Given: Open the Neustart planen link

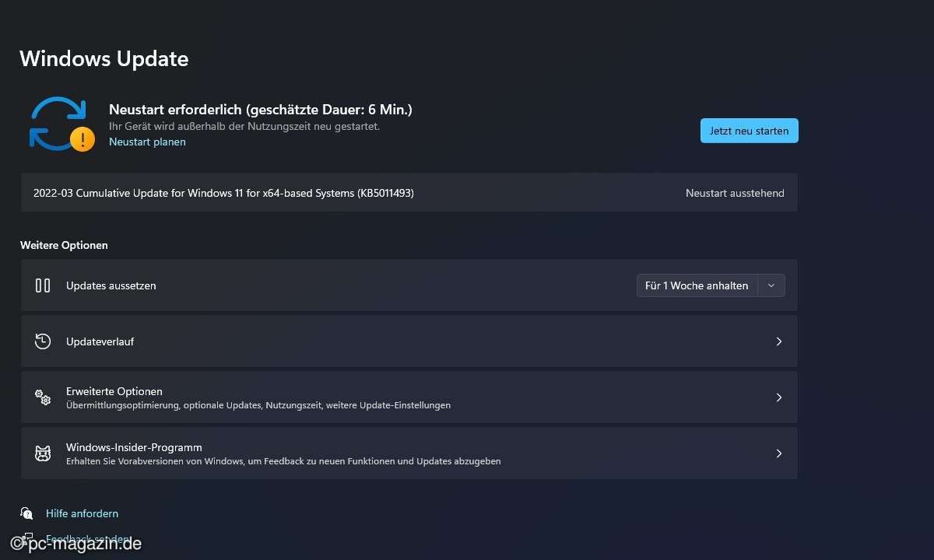Looking at the screenshot, I should [x=147, y=142].
